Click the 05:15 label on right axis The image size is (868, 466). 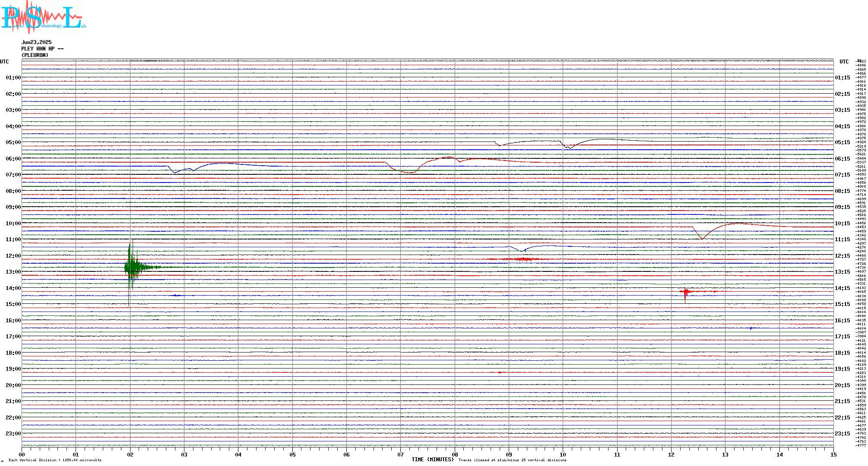tap(843, 142)
